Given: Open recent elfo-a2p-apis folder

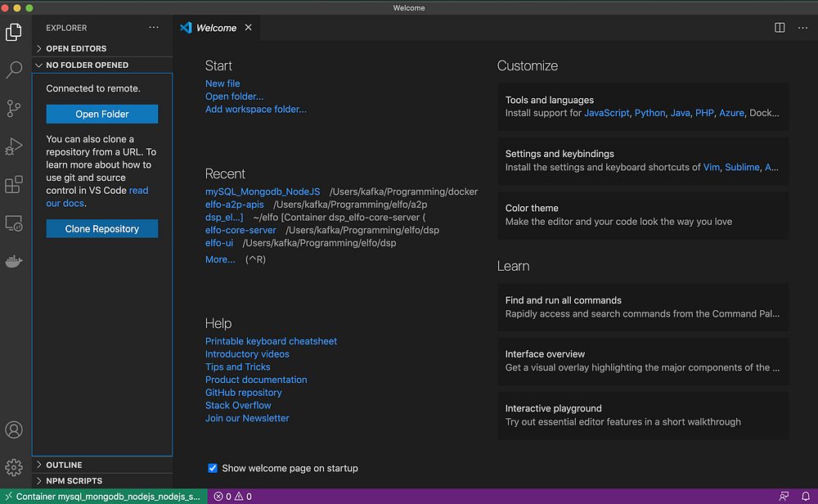Looking at the screenshot, I should [234, 205].
